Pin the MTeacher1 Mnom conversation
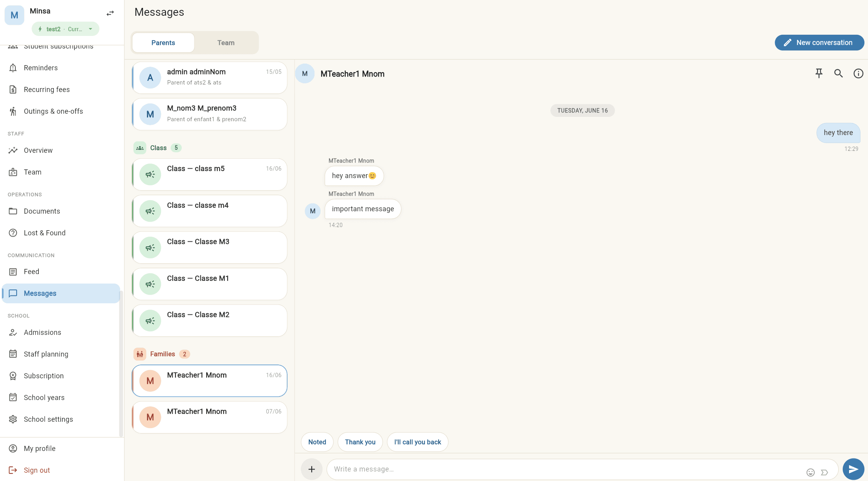The image size is (868, 481). tap(819, 73)
